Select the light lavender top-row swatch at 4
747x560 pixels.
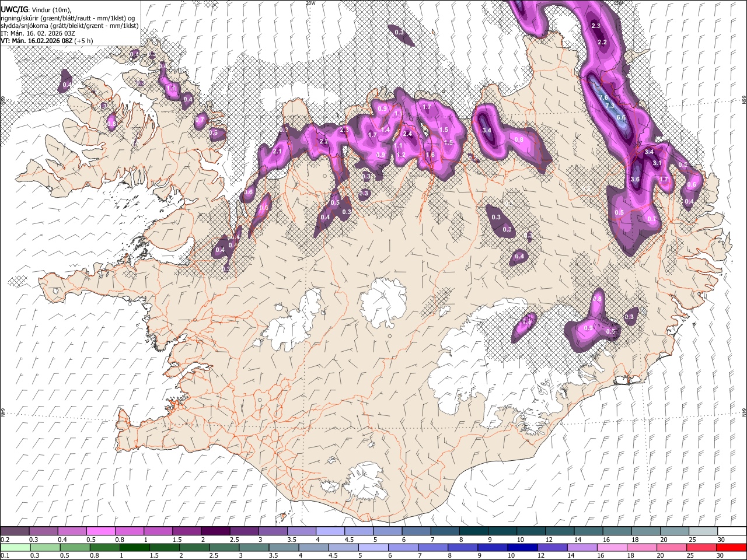point(329,531)
